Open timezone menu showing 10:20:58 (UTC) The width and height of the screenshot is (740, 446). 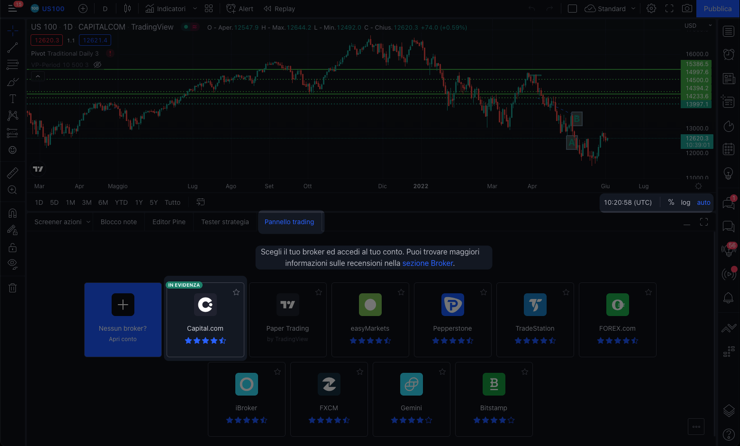pos(628,202)
